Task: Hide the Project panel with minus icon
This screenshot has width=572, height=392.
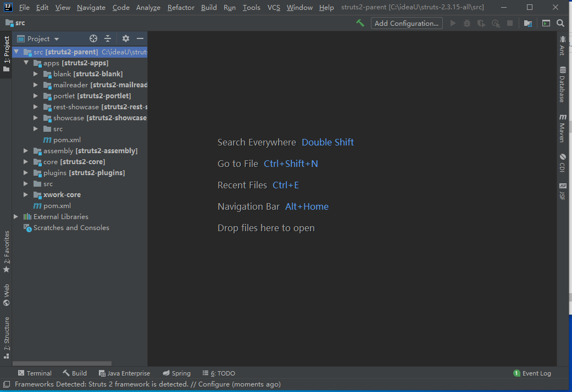Action: point(140,38)
